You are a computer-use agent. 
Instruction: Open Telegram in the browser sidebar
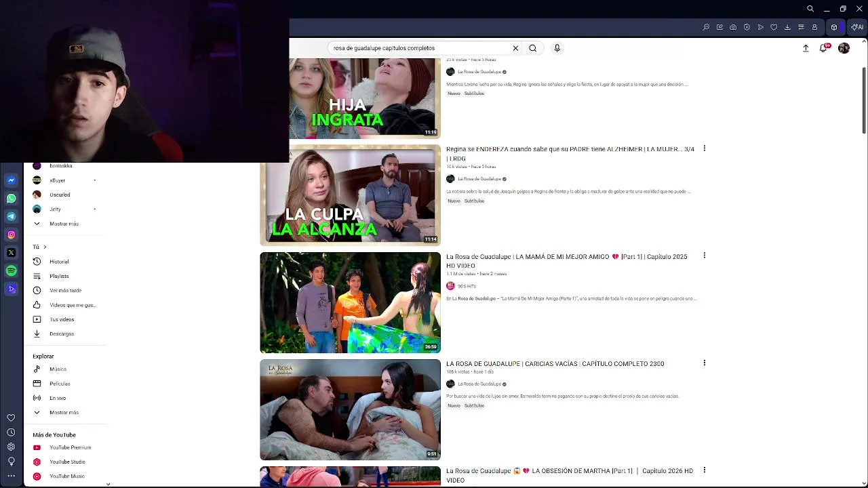coord(11,216)
